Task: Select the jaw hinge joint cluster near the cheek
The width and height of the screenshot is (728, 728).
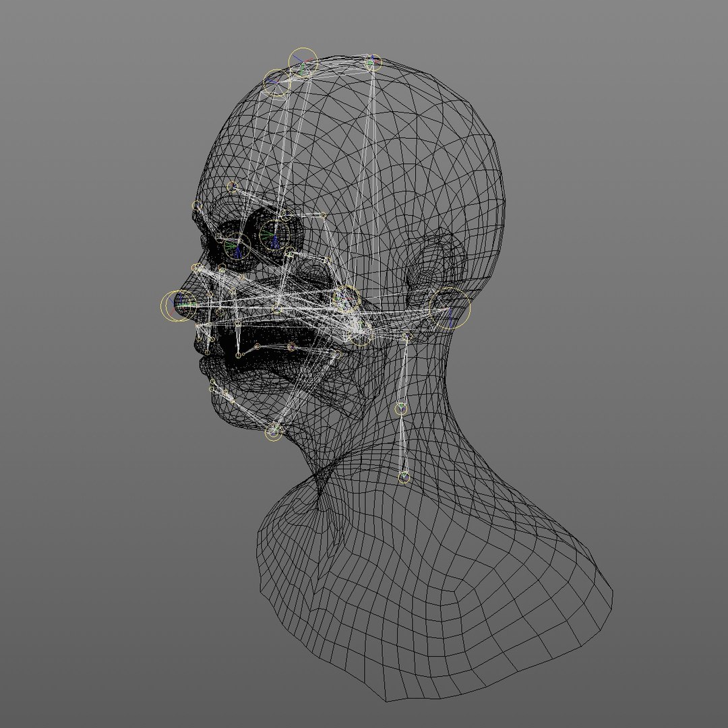Action: [347, 299]
